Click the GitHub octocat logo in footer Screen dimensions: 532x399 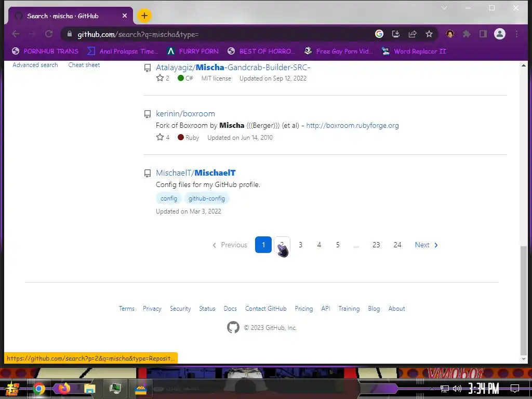tap(233, 327)
